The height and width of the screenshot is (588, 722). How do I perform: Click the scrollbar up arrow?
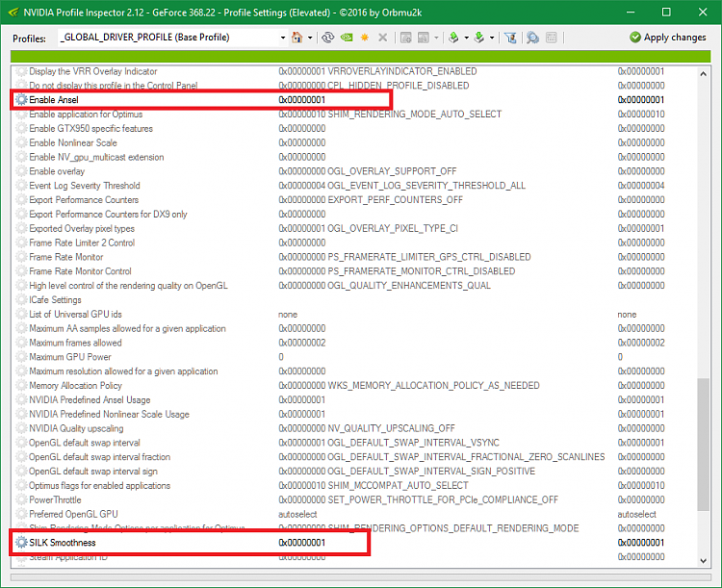coord(703,74)
